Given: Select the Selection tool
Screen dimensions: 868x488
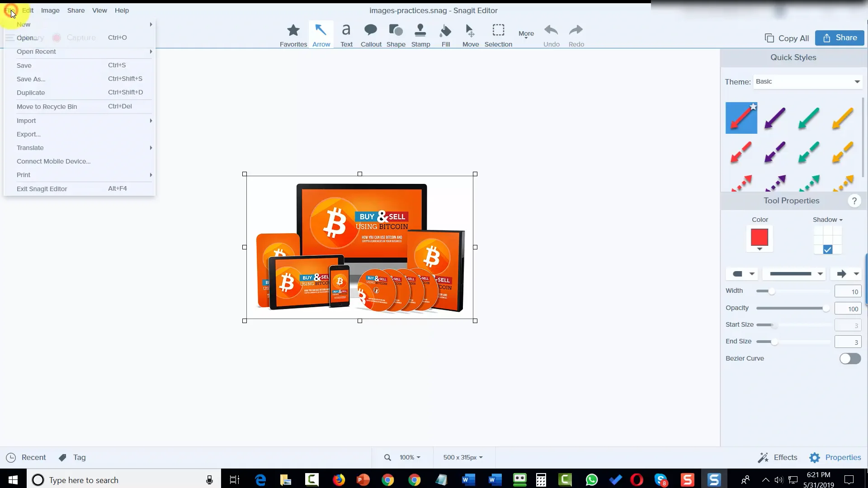Looking at the screenshot, I should coord(498,35).
